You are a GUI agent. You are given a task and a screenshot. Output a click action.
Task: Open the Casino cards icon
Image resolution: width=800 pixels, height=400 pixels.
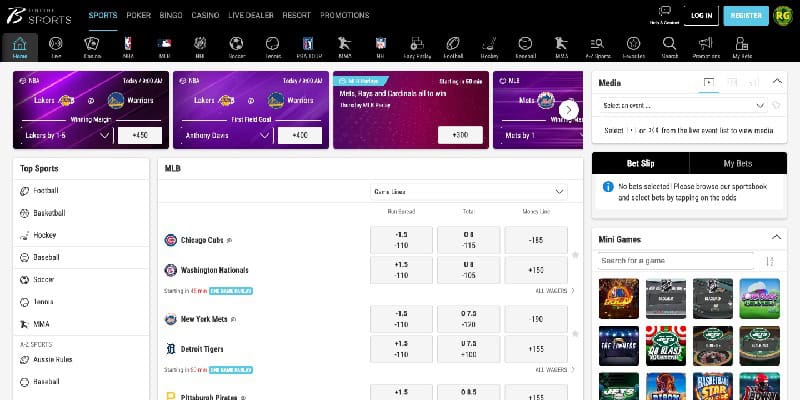[x=91, y=47]
